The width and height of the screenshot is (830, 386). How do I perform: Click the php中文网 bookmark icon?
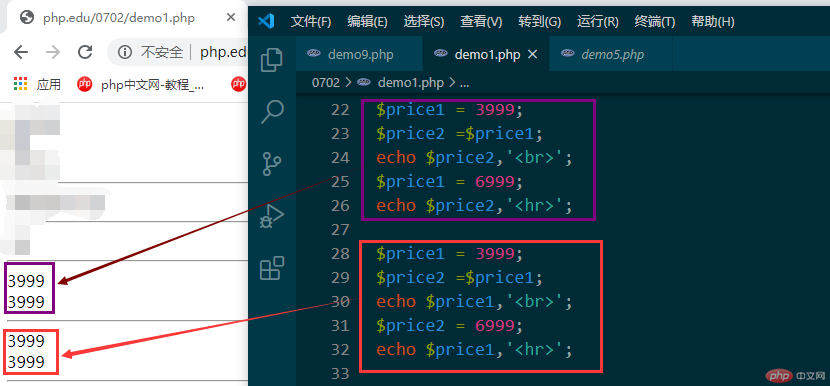pyautogui.click(x=84, y=84)
